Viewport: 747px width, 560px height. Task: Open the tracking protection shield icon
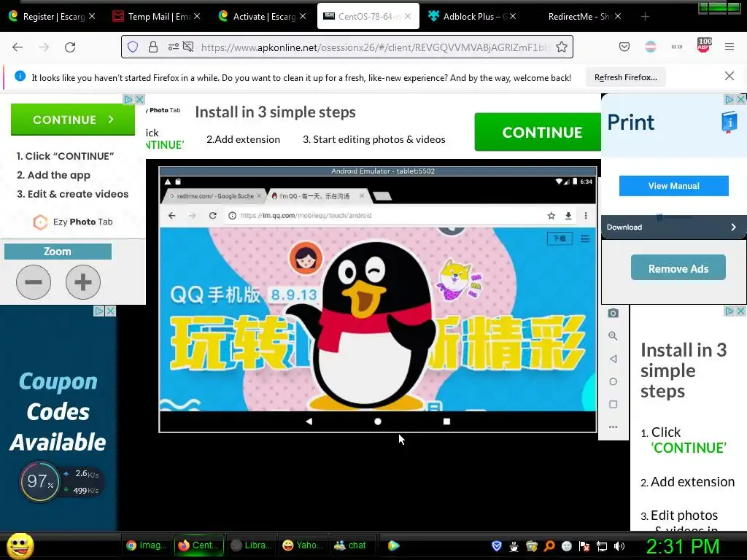click(133, 47)
